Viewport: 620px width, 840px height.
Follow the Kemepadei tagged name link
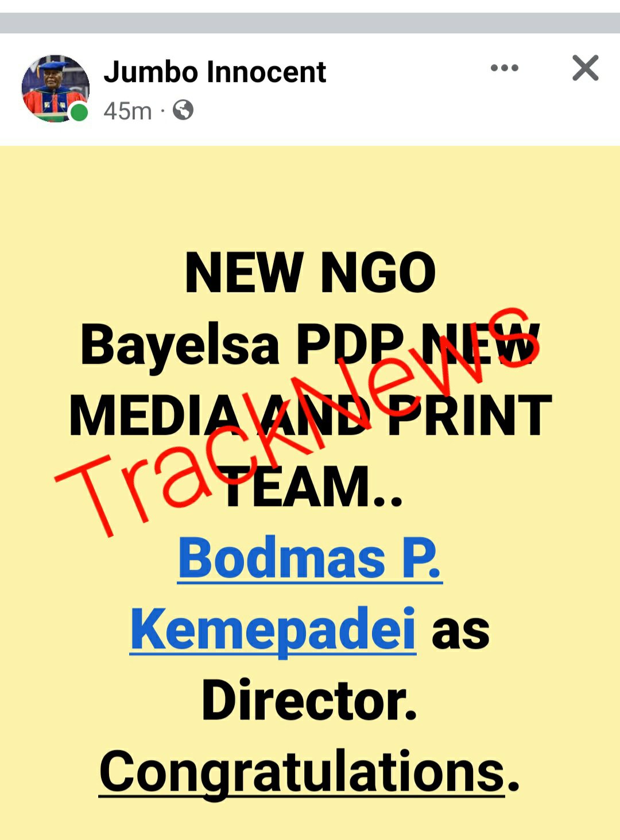point(273,629)
